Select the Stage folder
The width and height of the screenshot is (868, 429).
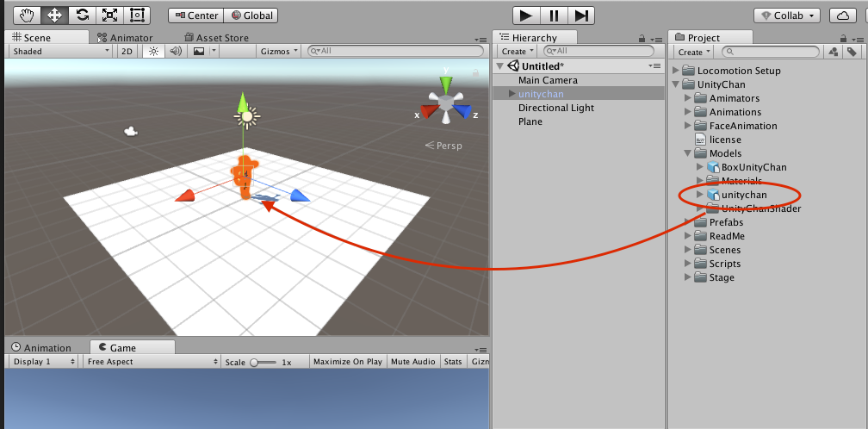click(x=715, y=277)
